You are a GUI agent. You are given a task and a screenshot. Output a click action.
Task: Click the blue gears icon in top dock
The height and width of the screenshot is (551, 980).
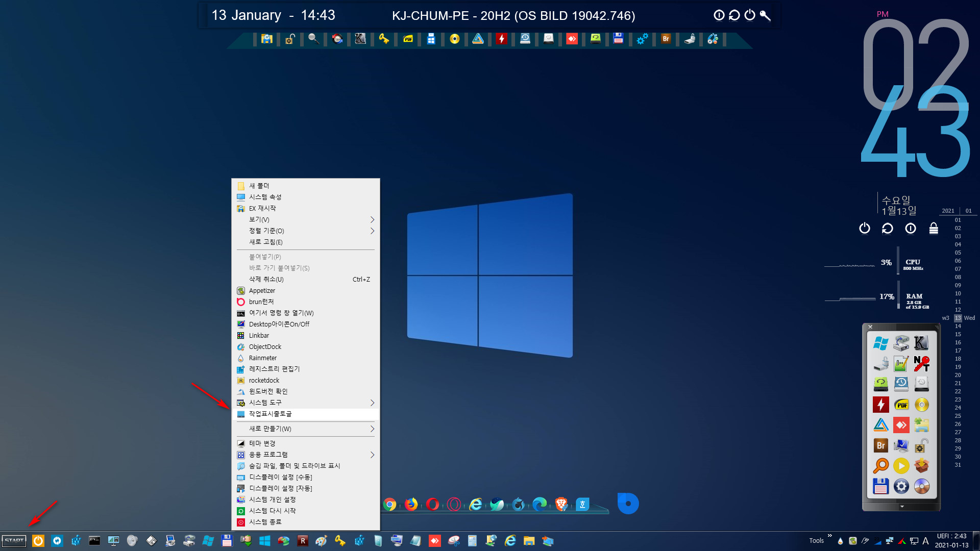(642, 39)
